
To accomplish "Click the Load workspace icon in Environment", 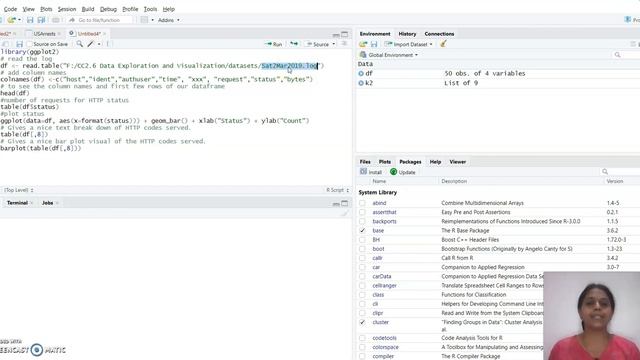I will click(x=363, y=44).
